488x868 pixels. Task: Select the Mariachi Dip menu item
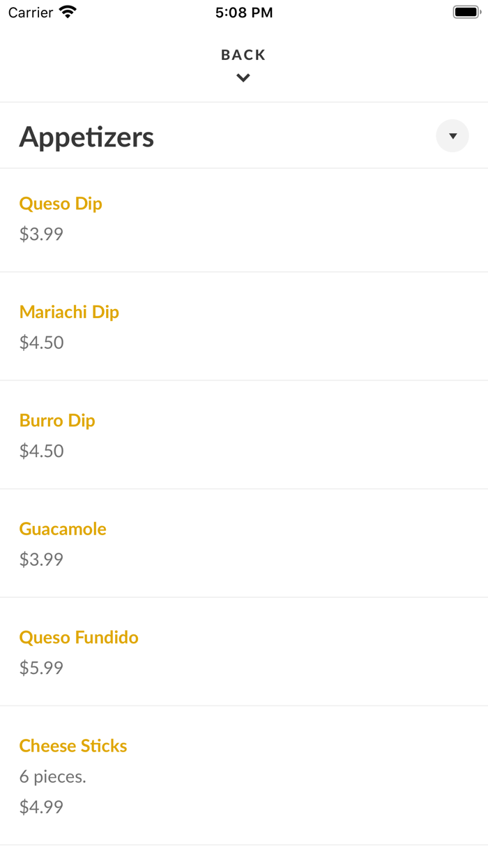69,312
